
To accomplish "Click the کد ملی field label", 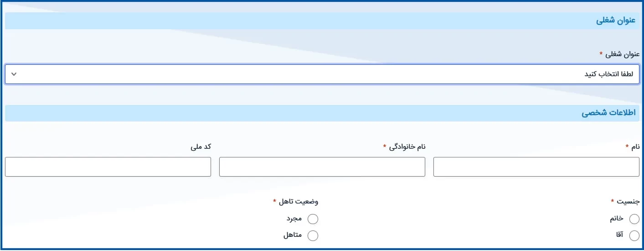I will click(201, 146).
